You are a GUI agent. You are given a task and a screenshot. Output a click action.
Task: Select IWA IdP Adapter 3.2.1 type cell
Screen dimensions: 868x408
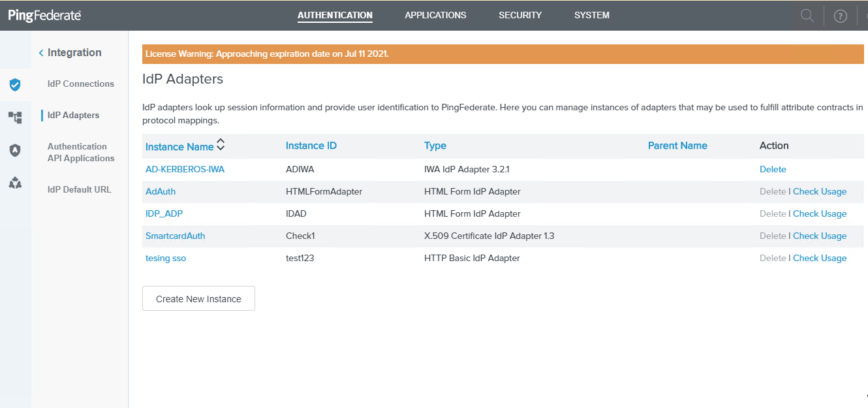click(x=467, y=169)
